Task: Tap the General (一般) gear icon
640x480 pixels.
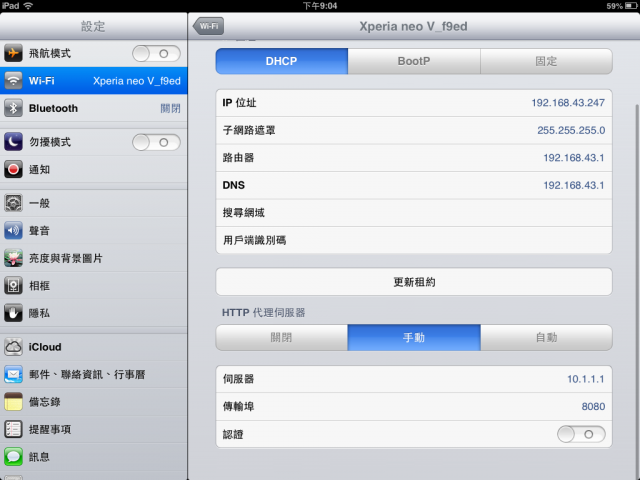Action: coord(13,203)
